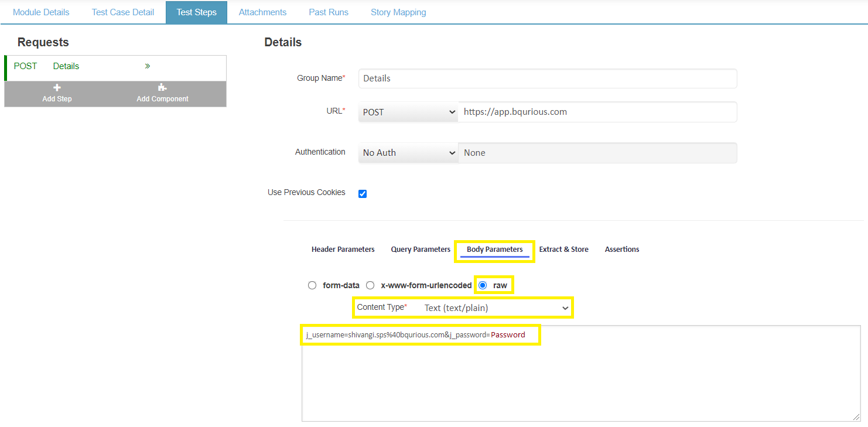The width and height of the screenshot is (868, 427).
Task: Select the Test Steps tab
Action: coord(197,12)
